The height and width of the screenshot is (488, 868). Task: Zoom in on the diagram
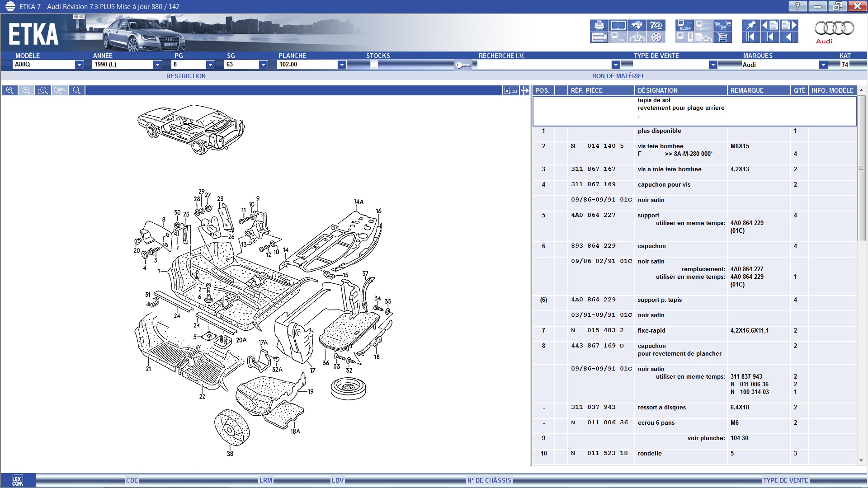[x=10, y=90]
